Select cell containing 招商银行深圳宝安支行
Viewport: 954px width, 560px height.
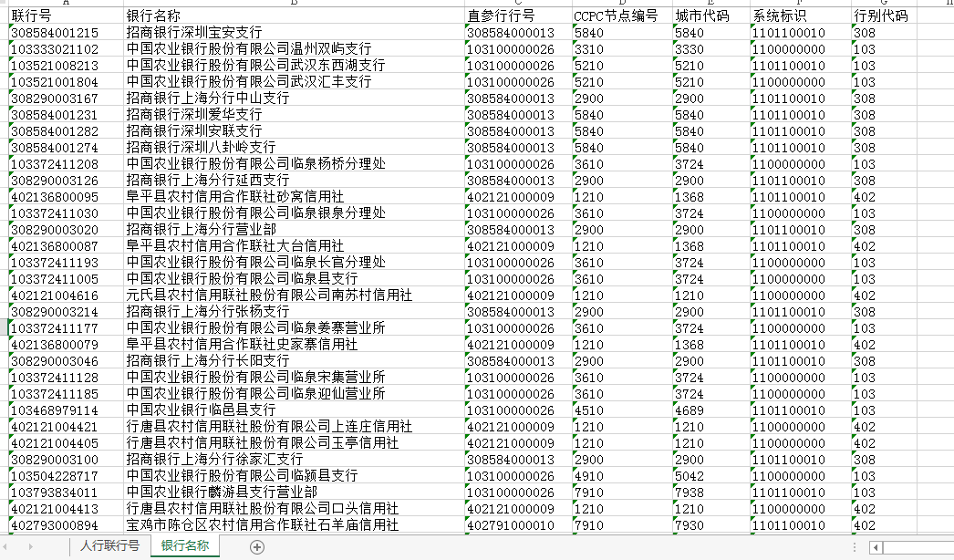[x=293, y=33]
